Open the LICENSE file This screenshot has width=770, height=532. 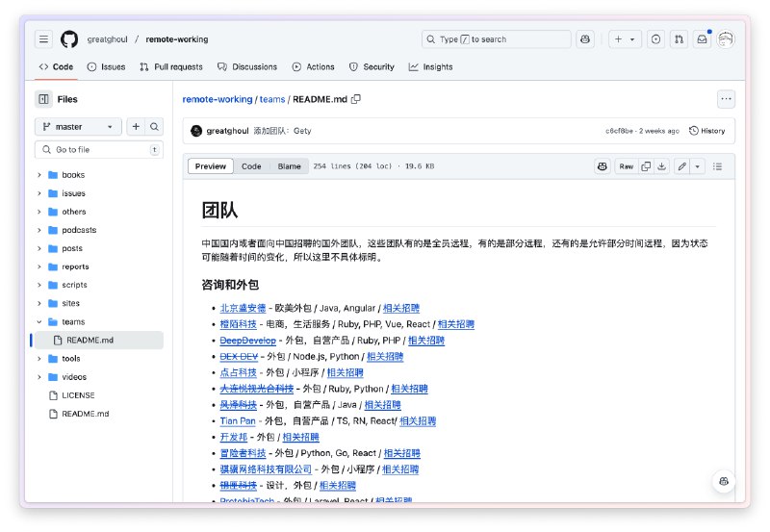(78, 395)
